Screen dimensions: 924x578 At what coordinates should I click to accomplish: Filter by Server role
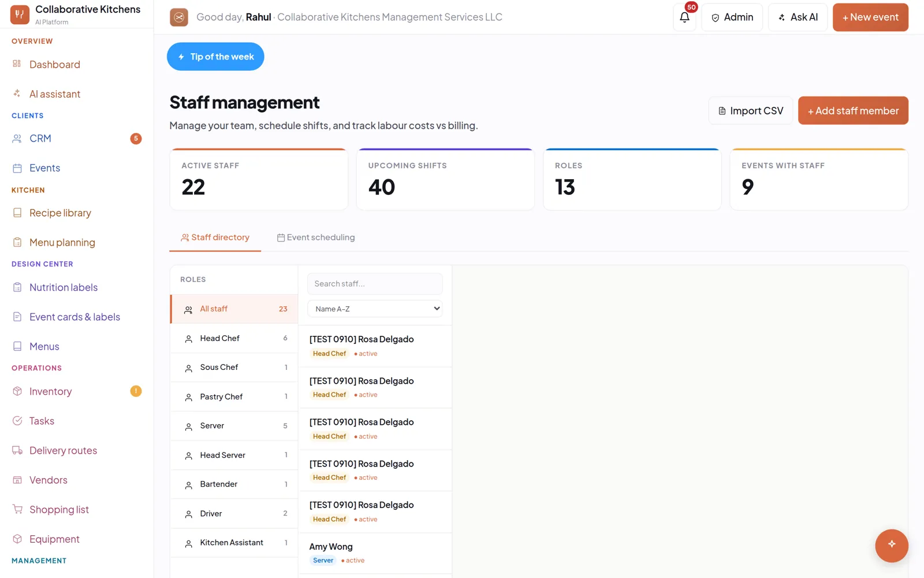(x=234, y=426)
